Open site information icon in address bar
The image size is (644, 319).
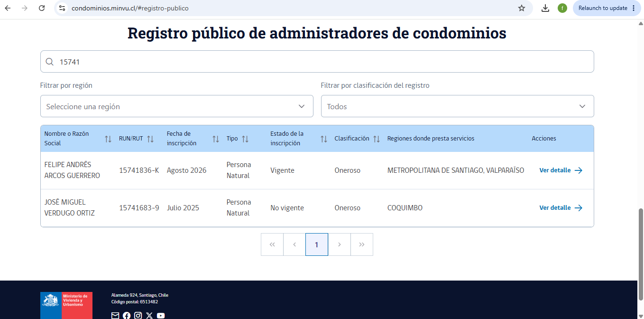pos(62,8)
